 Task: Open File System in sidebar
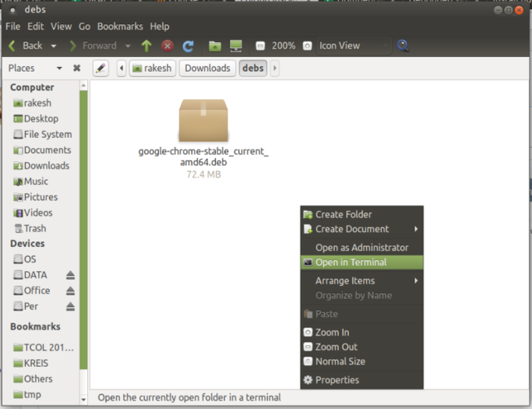[42, 135]
